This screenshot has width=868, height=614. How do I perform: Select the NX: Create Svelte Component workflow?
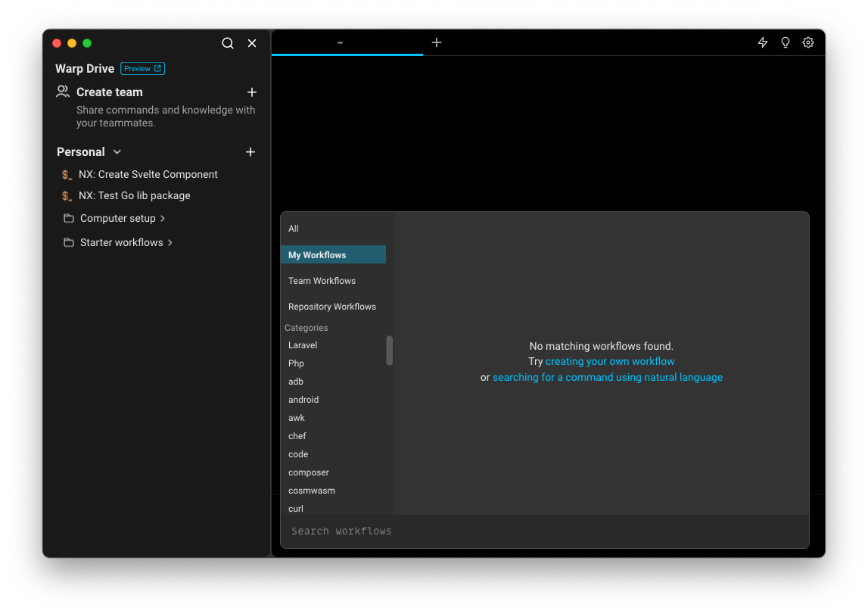pos(148,174)
